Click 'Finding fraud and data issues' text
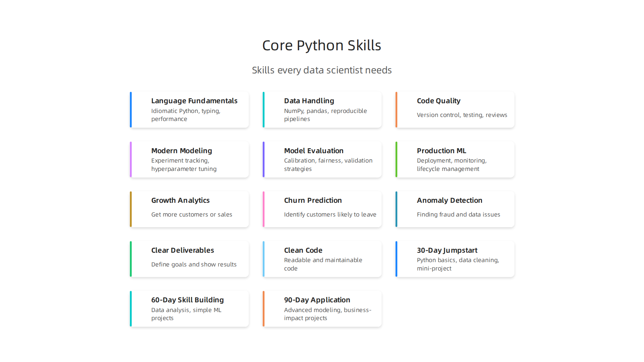 pyautogui.click(x=458, y=215)
